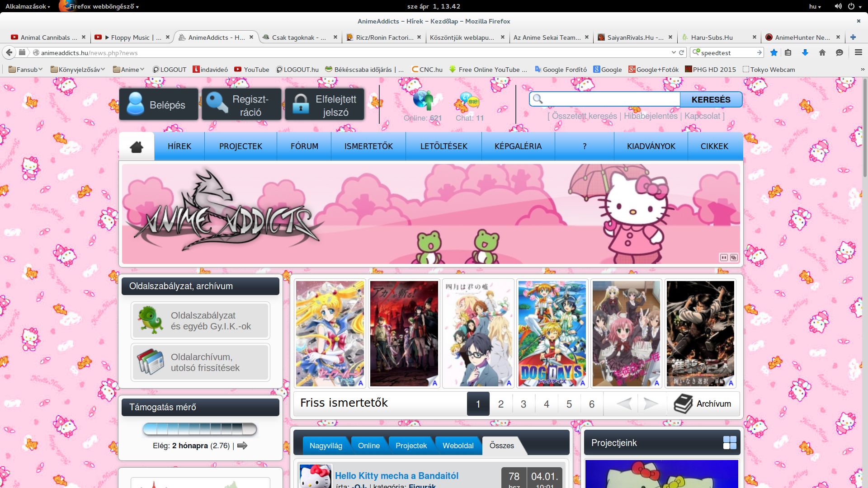Click the Támogatás mérő progress bar
This screenshot has height=488, width=868.
point(199,429)
